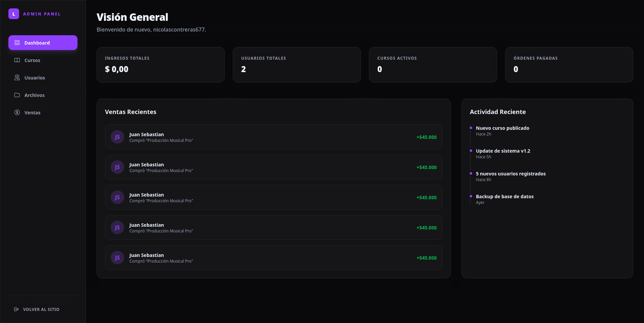This screenshot has height=323, width=644.
Task: Click the Admin Panel title
Action: (42, 14)
